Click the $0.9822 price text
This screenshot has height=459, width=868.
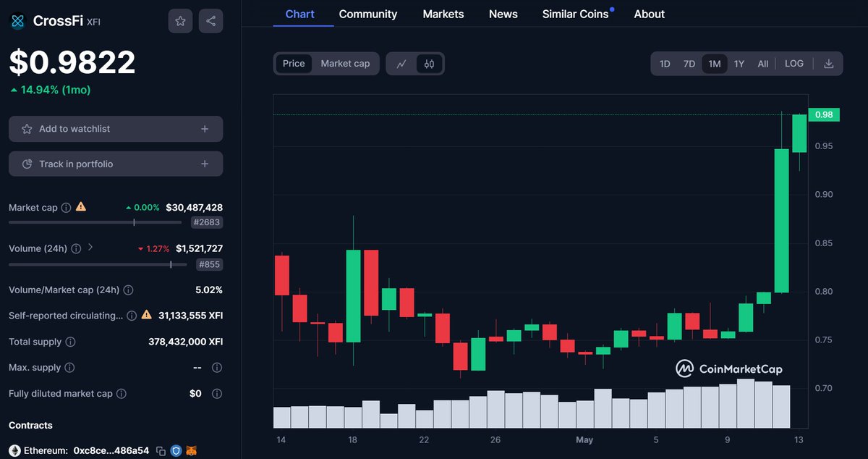(72, 62)
